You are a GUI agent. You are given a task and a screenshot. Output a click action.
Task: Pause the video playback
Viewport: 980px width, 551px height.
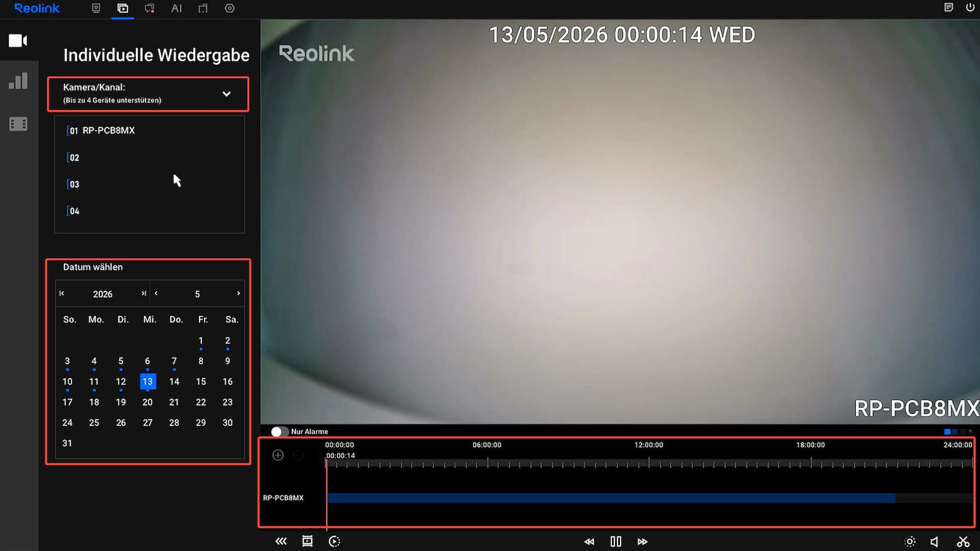click(x=616, y=541)
